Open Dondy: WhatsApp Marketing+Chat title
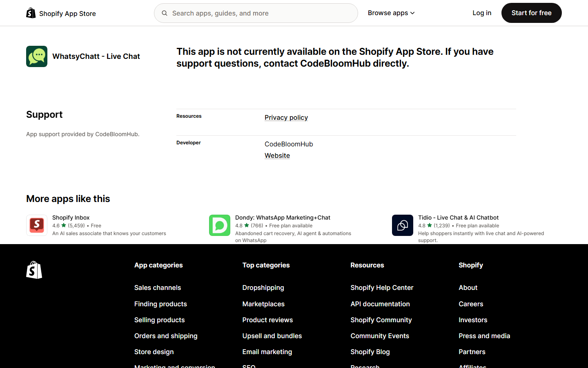588x368 pixels. coord(283,218)
